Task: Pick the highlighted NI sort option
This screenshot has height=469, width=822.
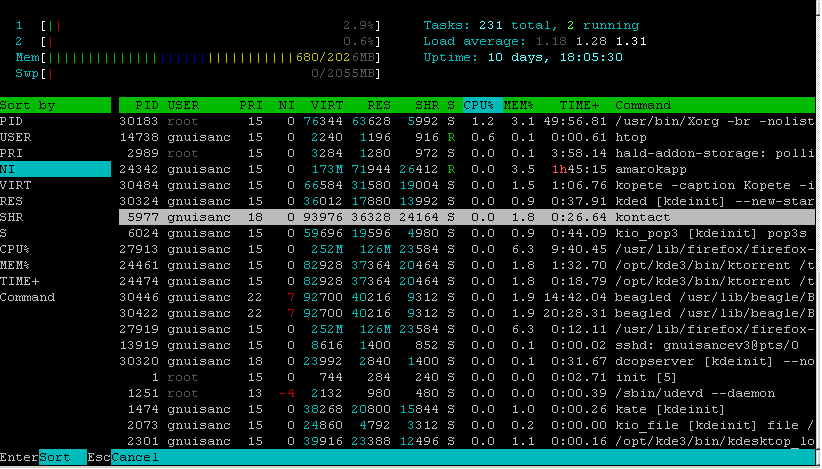Action: 55,169
